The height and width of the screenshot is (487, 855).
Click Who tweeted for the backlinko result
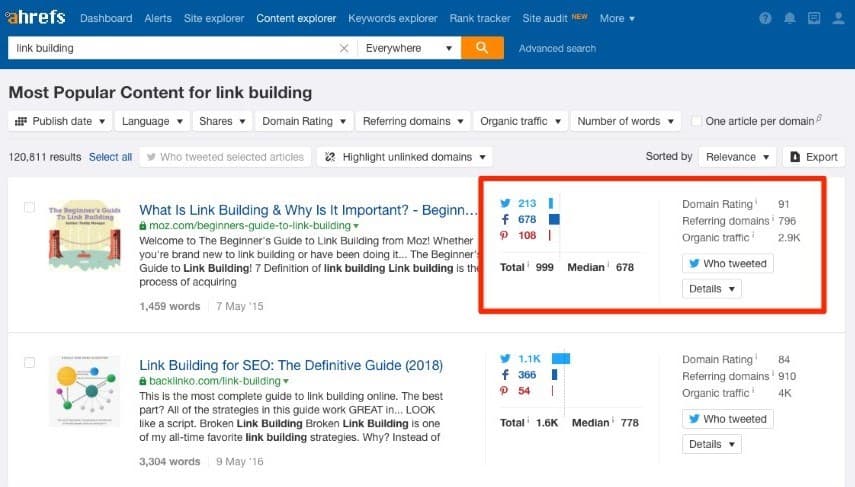pos(727,419)
